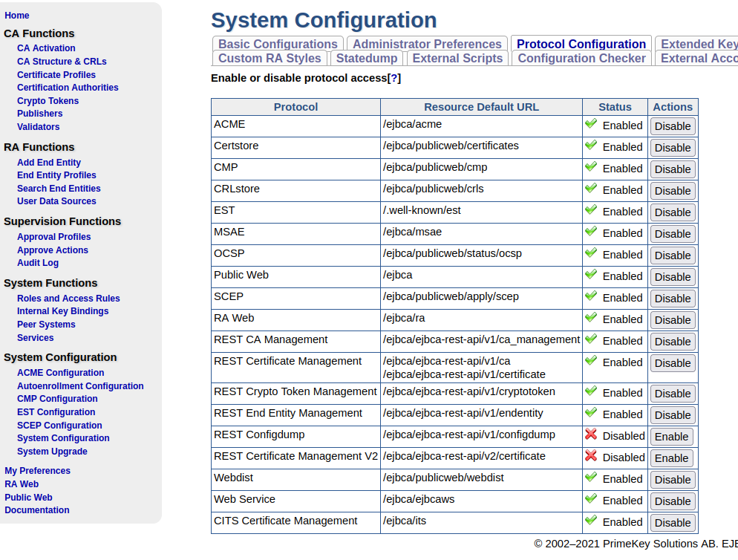
Task: Enable the REST Configdump protocol
Action: coord(671,437)
